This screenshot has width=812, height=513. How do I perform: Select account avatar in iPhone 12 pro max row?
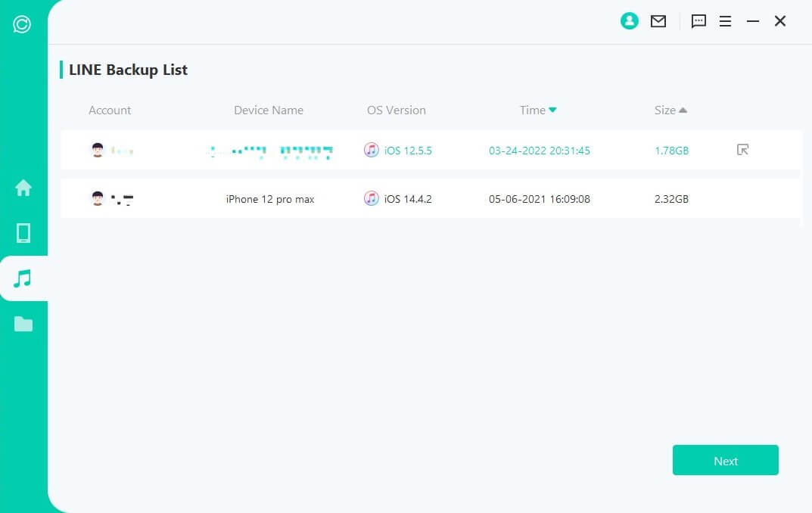(x=98, y=198)
